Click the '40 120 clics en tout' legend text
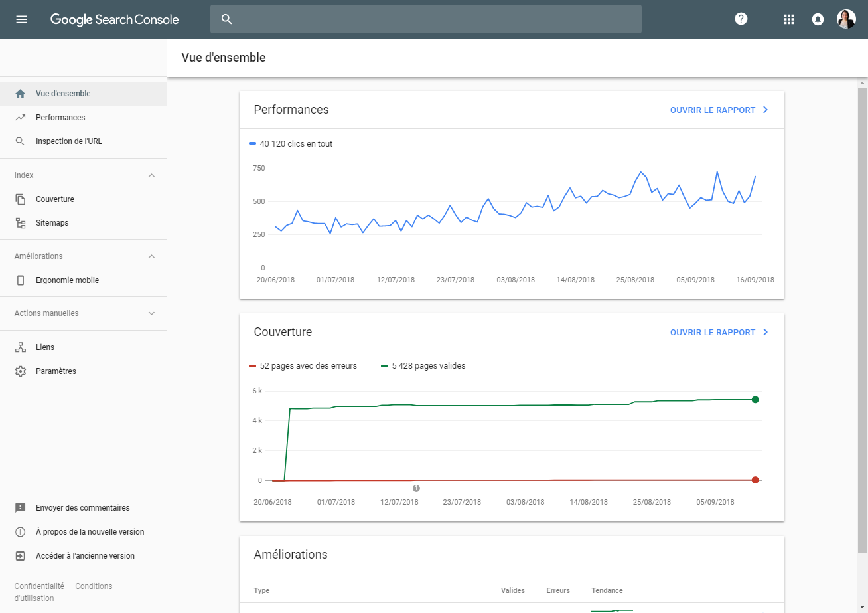The height and width of the screenshot is (613, 868). tap(297, 144)
